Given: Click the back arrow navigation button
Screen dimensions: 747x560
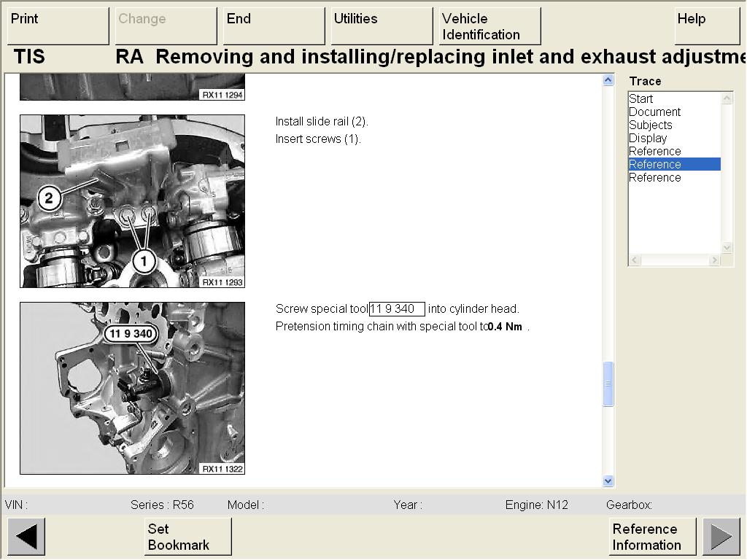Looking at the screenshot, I should pyautogui.click(x=26, y=537).
